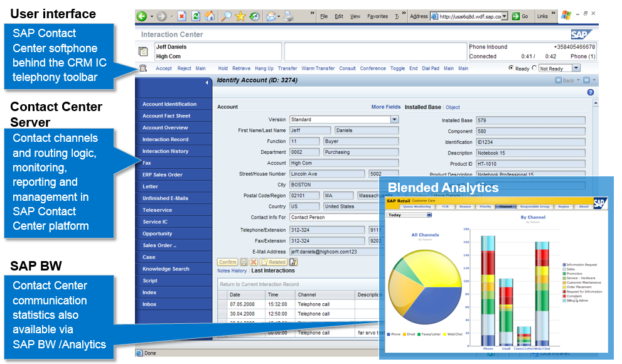Screen dimensions: 622x364
Task: Open the Not Ready reason dropdown
Action: pyautogui.click(x=576, y=68)
